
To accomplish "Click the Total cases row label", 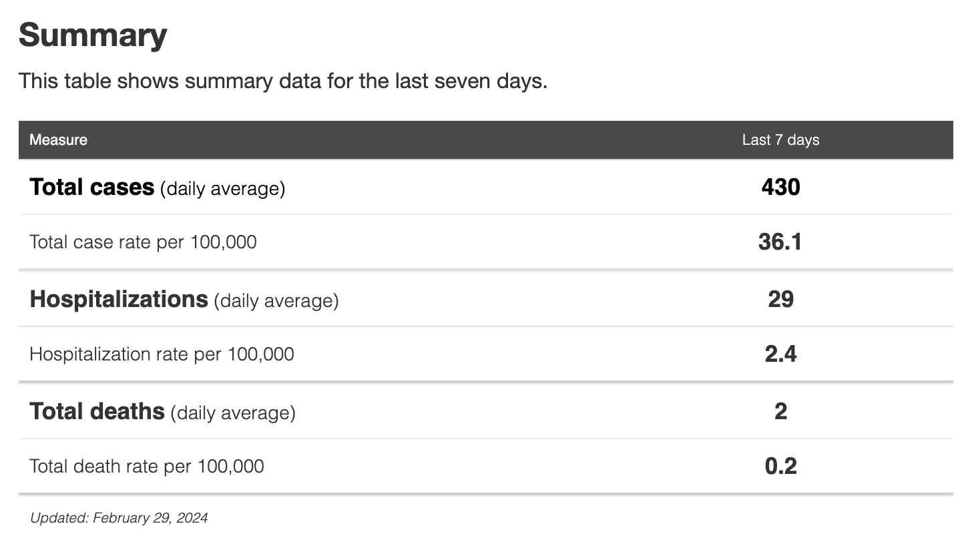I will click(92, 188).
